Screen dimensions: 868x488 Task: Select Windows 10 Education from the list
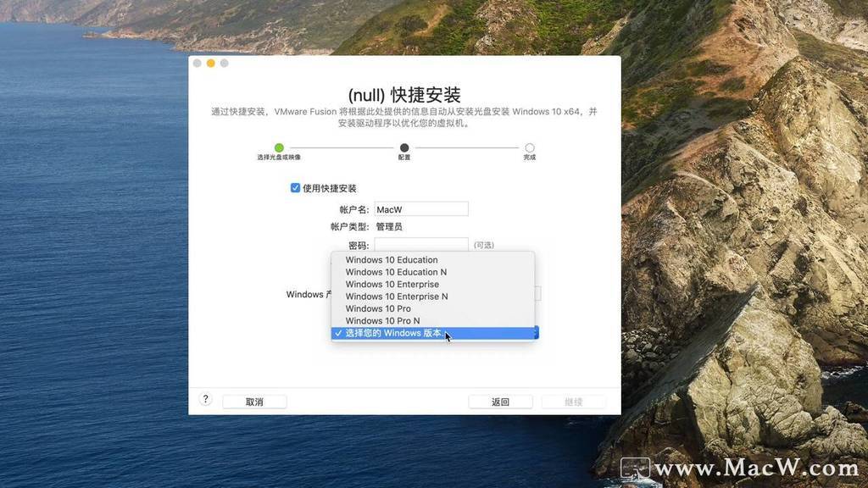433,259
